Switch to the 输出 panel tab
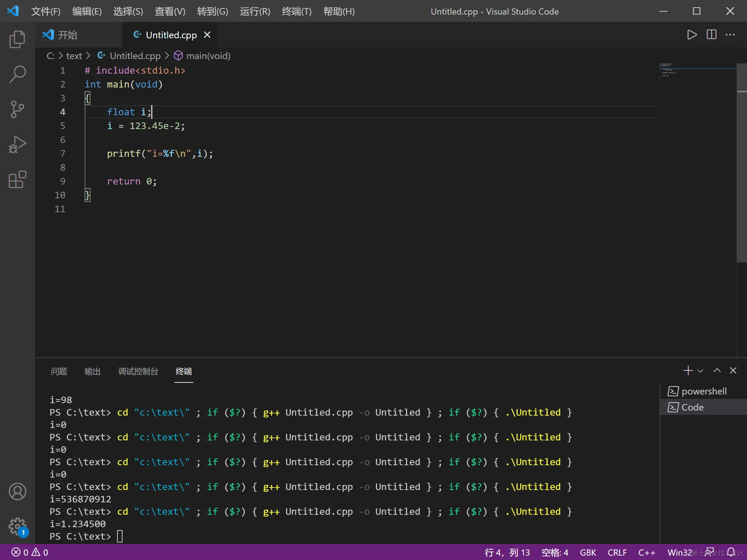The height and width of the screenshot is (560, 747). [x=92, y=371]
